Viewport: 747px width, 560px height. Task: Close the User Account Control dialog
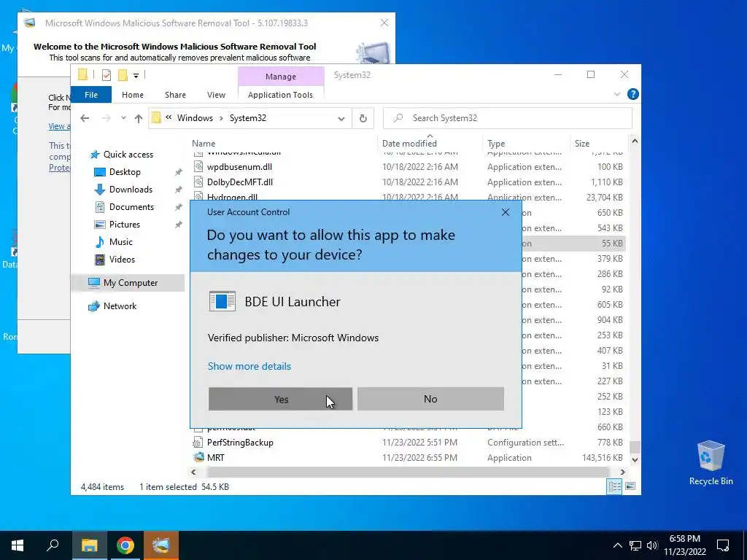506,212
